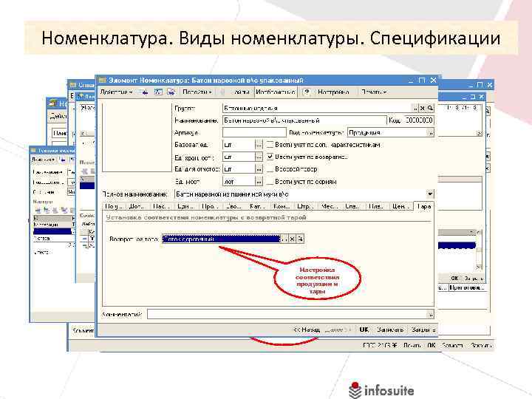Viewport: 532px width, 399px height.
Task: Switch to the Еди... tab
Action: tap(185, 206)
